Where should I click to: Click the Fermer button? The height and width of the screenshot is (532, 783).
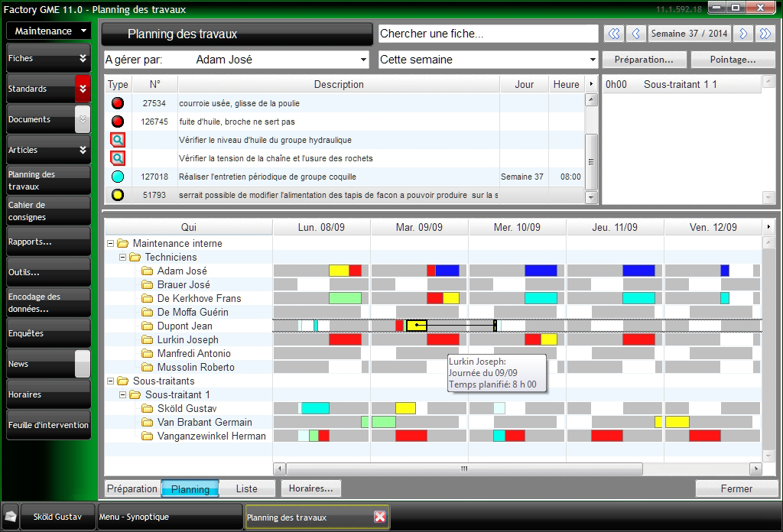pyautogui.click(x=736, y=488)
